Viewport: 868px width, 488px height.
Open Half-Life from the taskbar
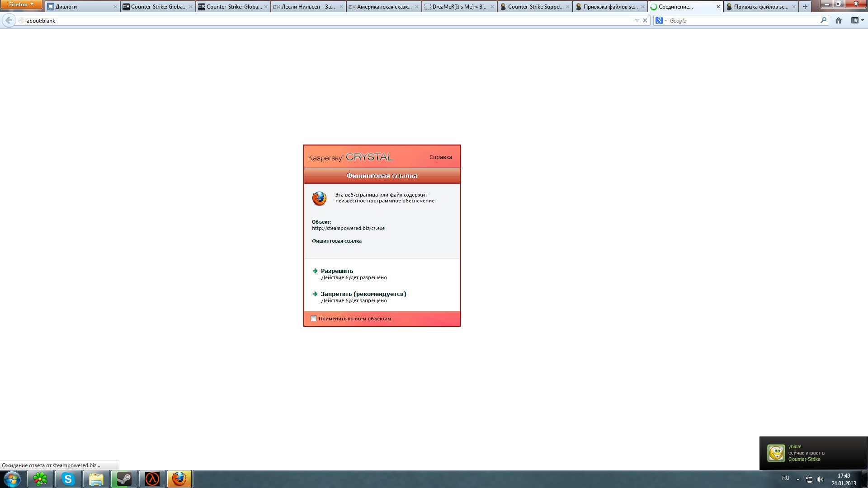coord(152,479)
